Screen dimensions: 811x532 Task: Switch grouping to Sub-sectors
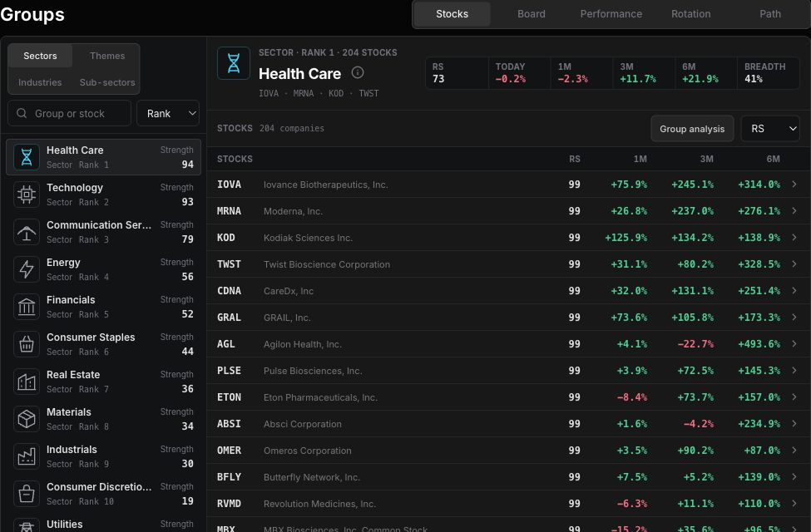[x=107, y=82]
